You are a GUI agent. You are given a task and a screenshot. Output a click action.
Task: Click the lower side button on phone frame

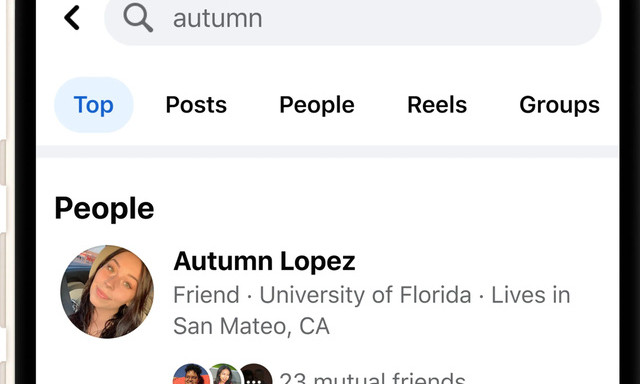click(3, 280)
